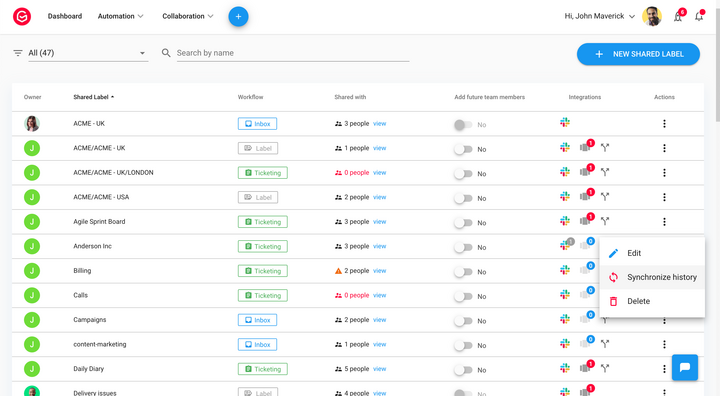Open notifications bell with red dot
The width and height of the screenshot is (720, 396).
(699, 16)
